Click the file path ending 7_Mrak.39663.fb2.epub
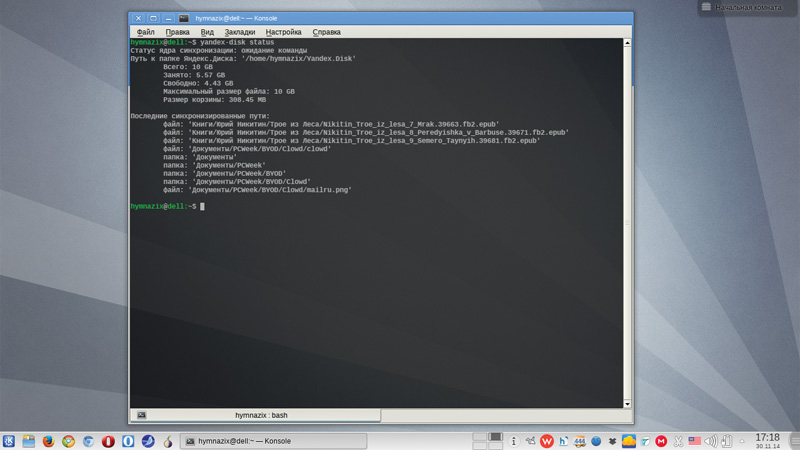The width and height of the screenshot is (800, 450). click(x=343, y=124)
